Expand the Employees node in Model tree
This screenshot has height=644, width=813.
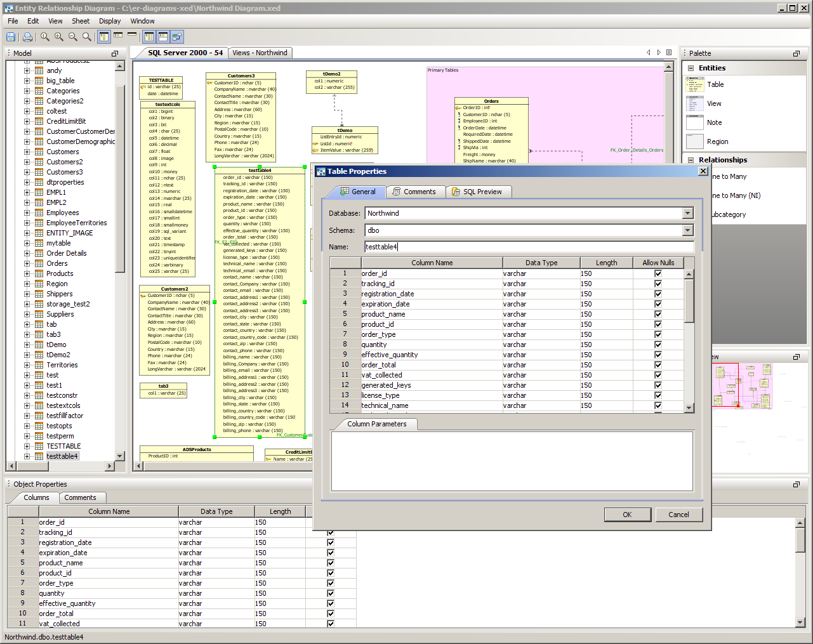tap(27, 213)
